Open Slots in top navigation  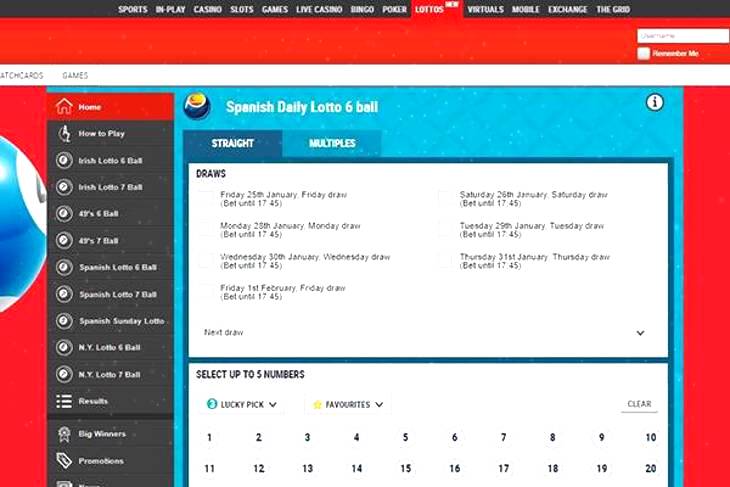pyautogui.click(x=242, y=9)
